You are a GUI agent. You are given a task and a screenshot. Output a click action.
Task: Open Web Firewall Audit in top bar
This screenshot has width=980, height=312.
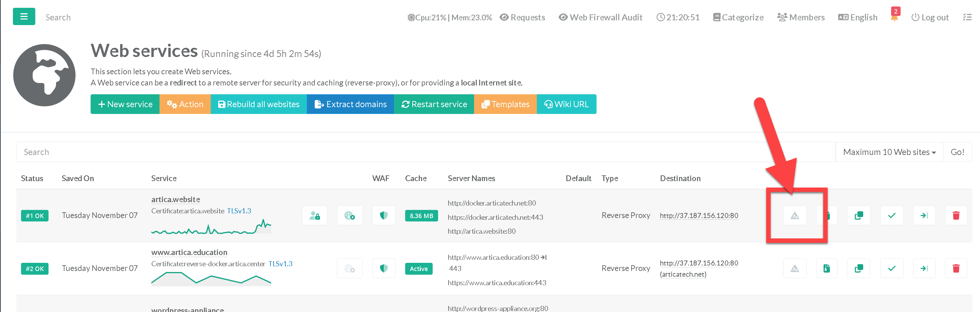[x=600, y=17]
